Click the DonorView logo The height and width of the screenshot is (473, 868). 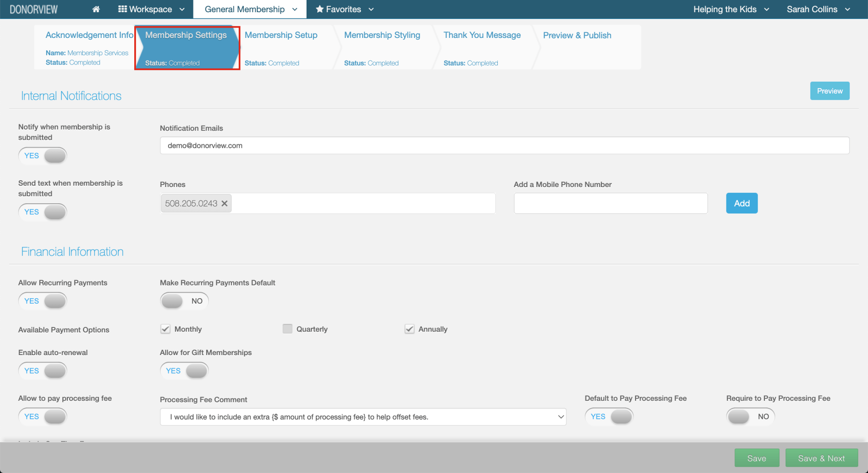tap(34, 9)
